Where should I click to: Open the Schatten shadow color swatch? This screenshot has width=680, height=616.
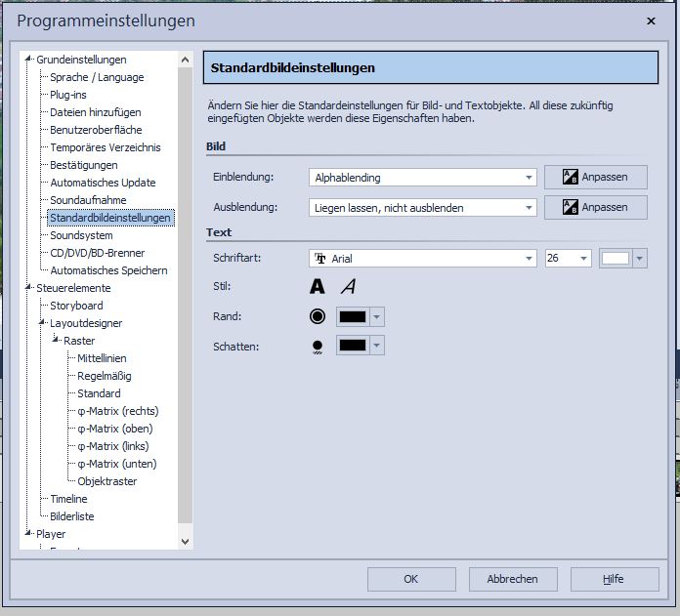tap(353, 346)
